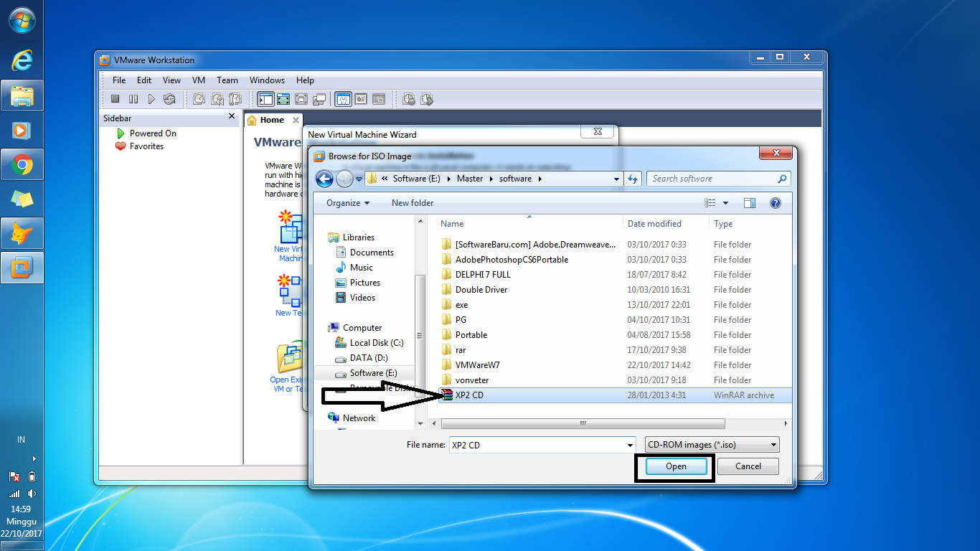Click the VMware Console View toolbar icon
The height and width of the screenshot is (551, 980).
(x=379, y=99)
